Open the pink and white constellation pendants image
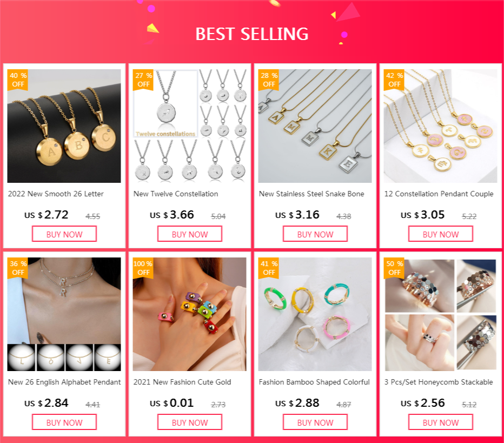The height and width of the screenshot is (443, 504). (440, 126)
